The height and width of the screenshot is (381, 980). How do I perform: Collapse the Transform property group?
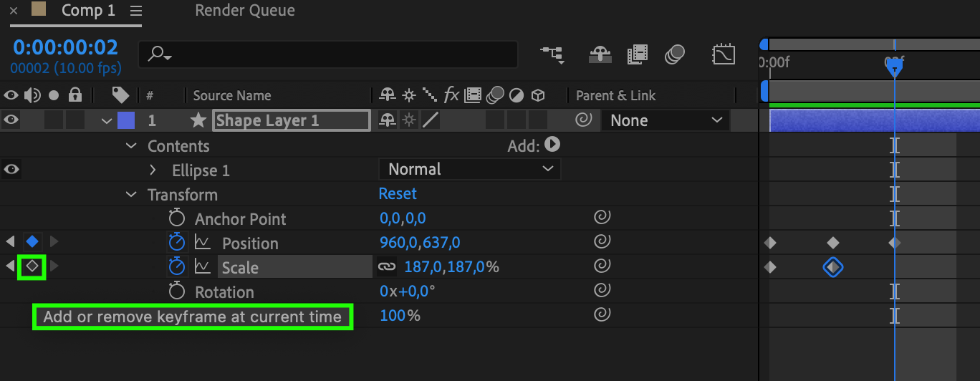131,195
